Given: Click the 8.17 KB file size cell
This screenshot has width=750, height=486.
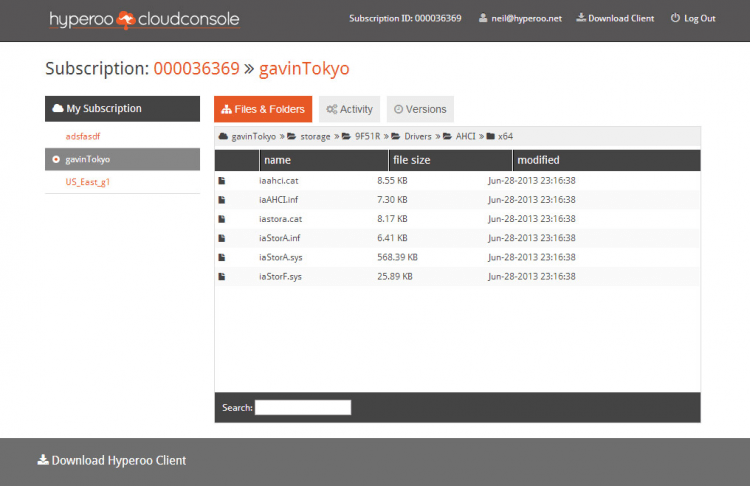Looking at the screenshot, I should coord(392,219).
